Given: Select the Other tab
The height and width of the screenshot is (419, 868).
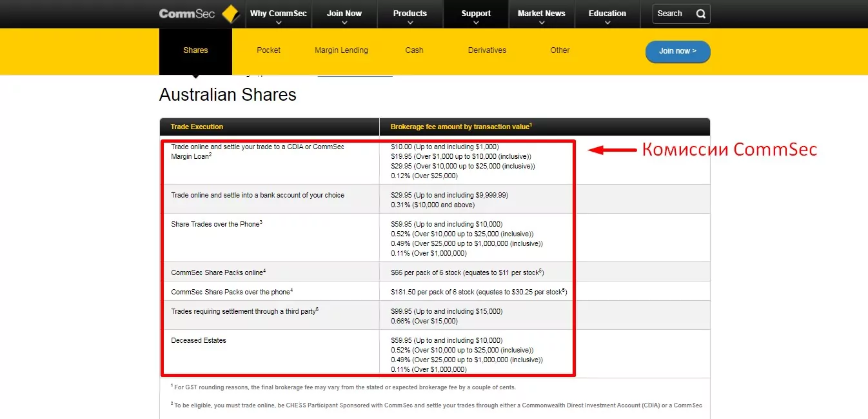Looking at the screenshot, I should (560, 50).
